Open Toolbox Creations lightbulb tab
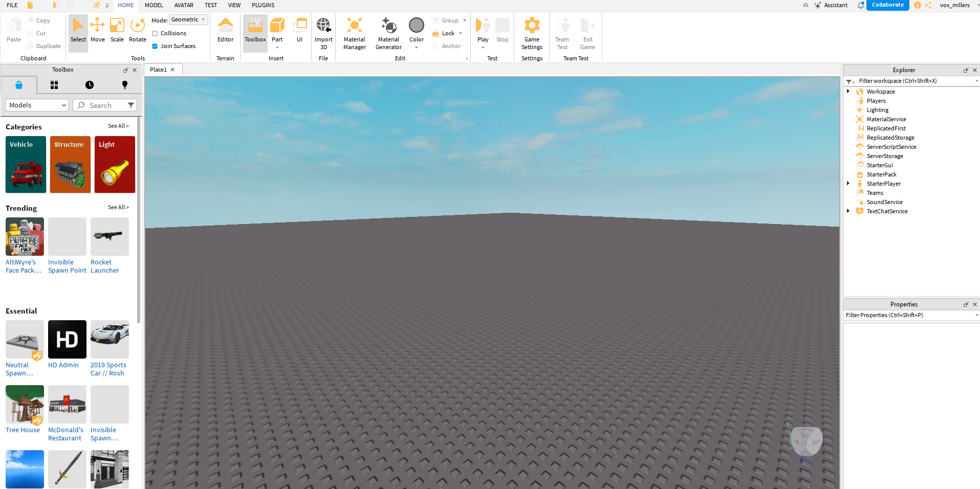This screenshot has width=980, height=489. coord(125,85)
